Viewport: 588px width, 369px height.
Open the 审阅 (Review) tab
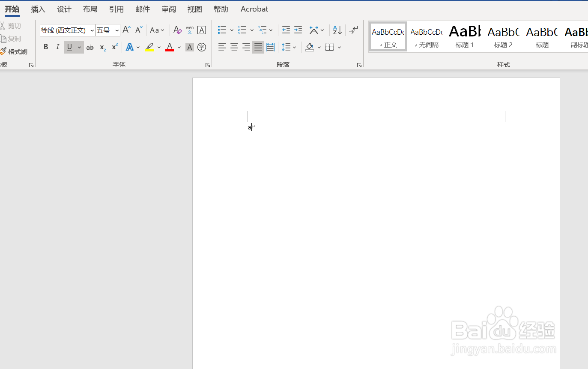tap(169, 9)
